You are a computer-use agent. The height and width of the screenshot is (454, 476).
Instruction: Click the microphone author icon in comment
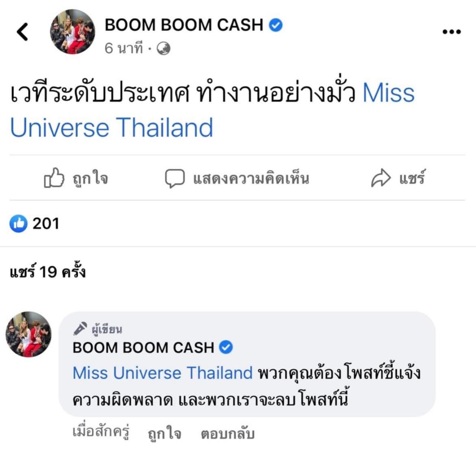pyautogui.click(x=80, y=328)
